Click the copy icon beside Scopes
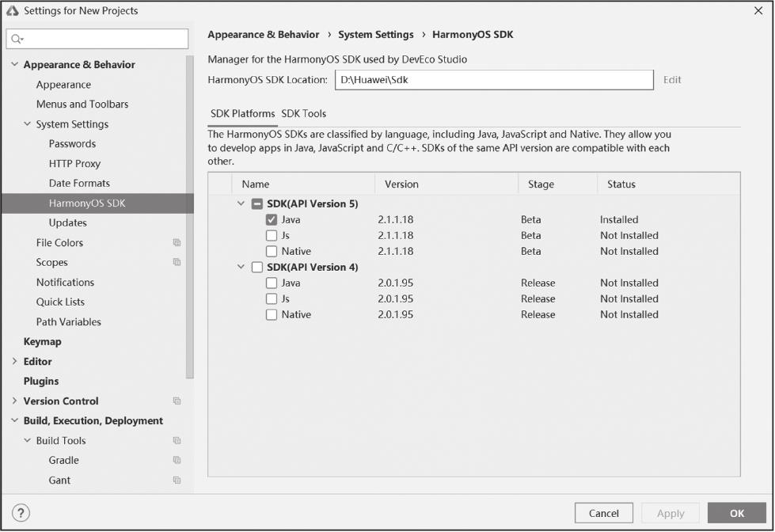 tap(177, 263)
